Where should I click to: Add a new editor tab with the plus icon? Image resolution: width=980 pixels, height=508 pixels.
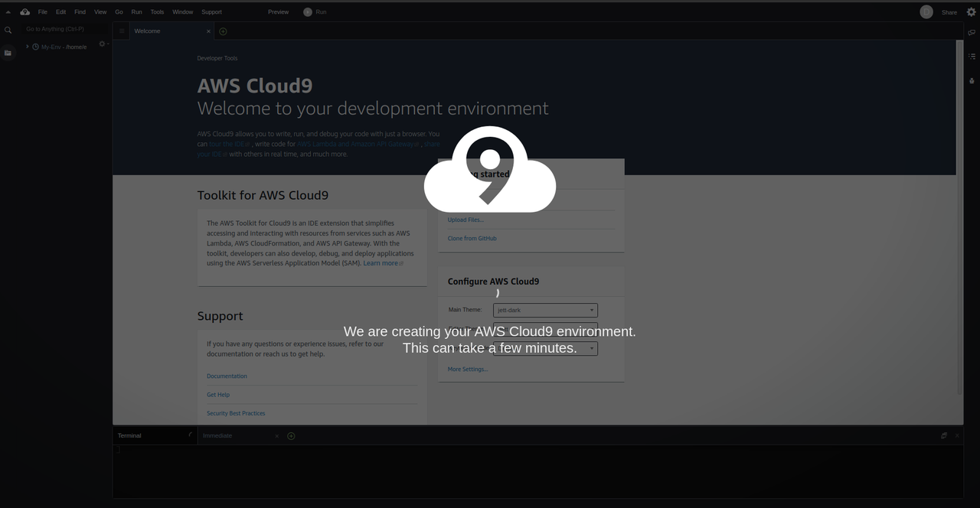point(223,31)
